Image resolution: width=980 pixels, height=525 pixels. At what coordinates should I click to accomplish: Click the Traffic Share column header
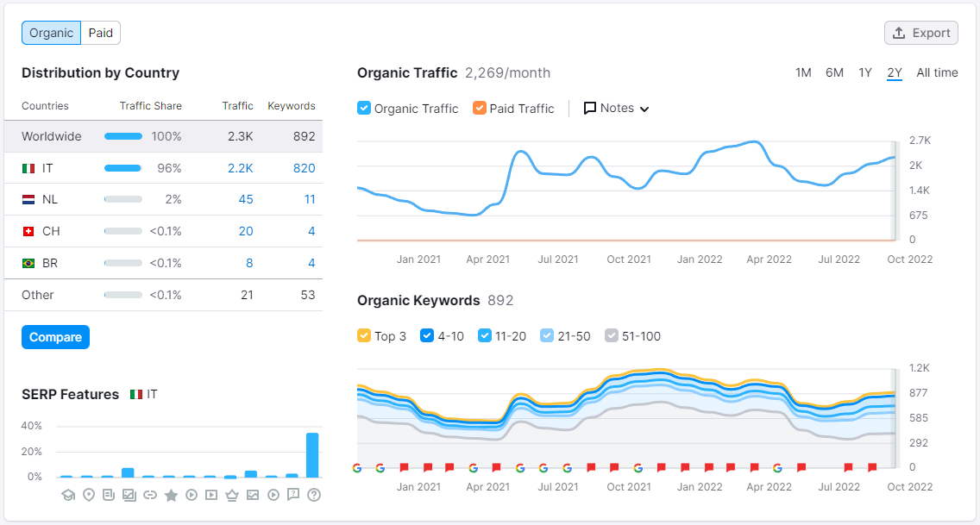tap(151, 106)
